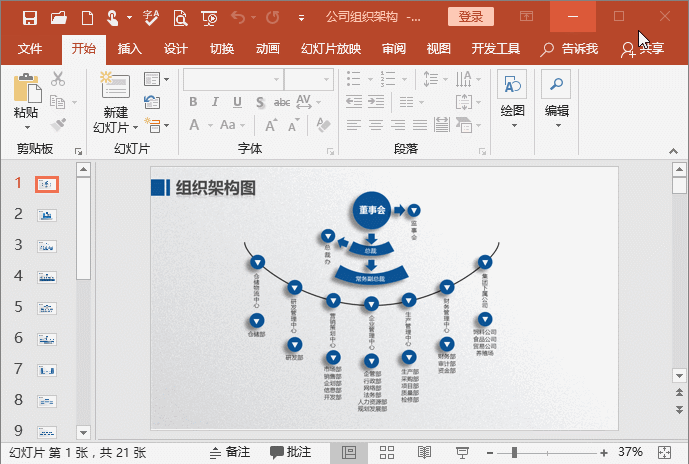Expand the Paste (粘贴) dropdown arrow

tap(26, 128)
